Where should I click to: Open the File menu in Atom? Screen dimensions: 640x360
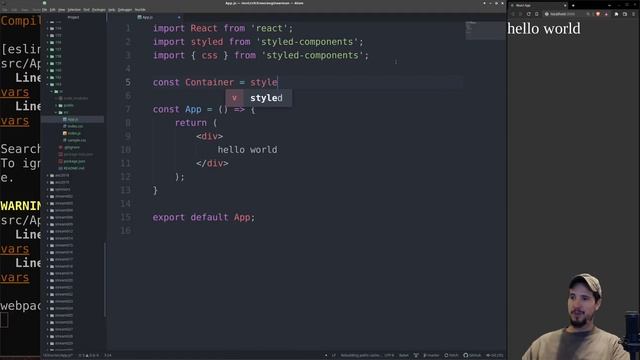click(x=44, y=10)
